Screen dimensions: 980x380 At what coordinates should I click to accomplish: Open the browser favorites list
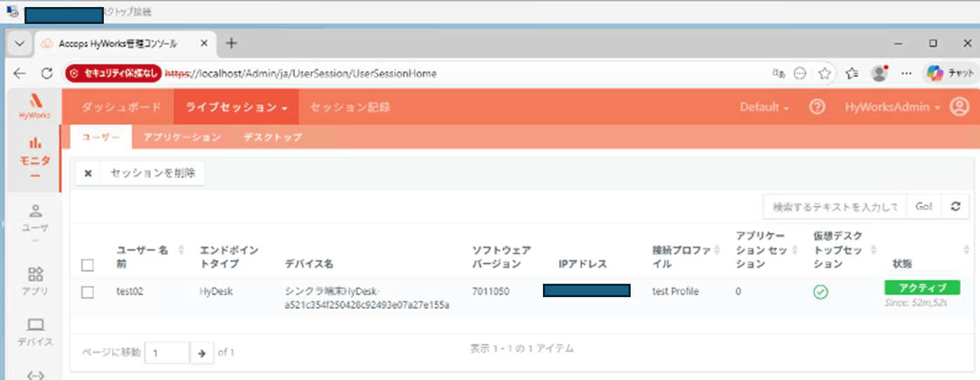[852, 73]
